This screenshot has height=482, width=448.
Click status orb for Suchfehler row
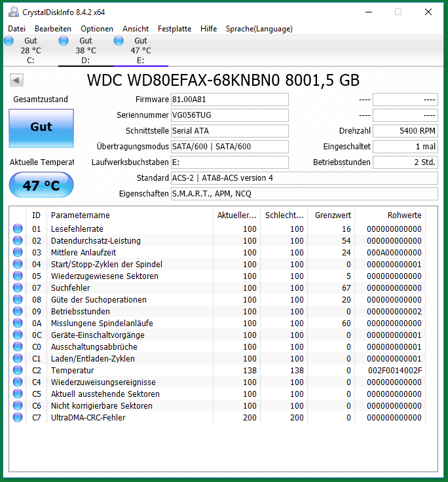pyautogui.click(x=18, y=287)
